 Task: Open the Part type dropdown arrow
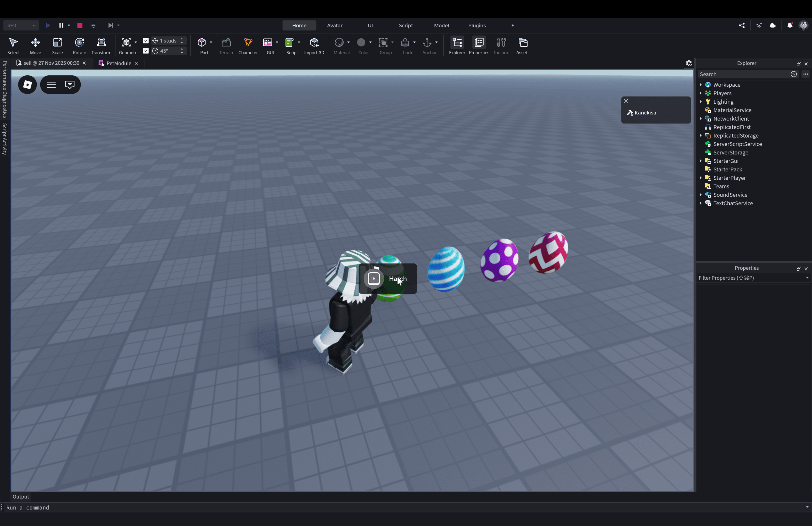(211, 42)
